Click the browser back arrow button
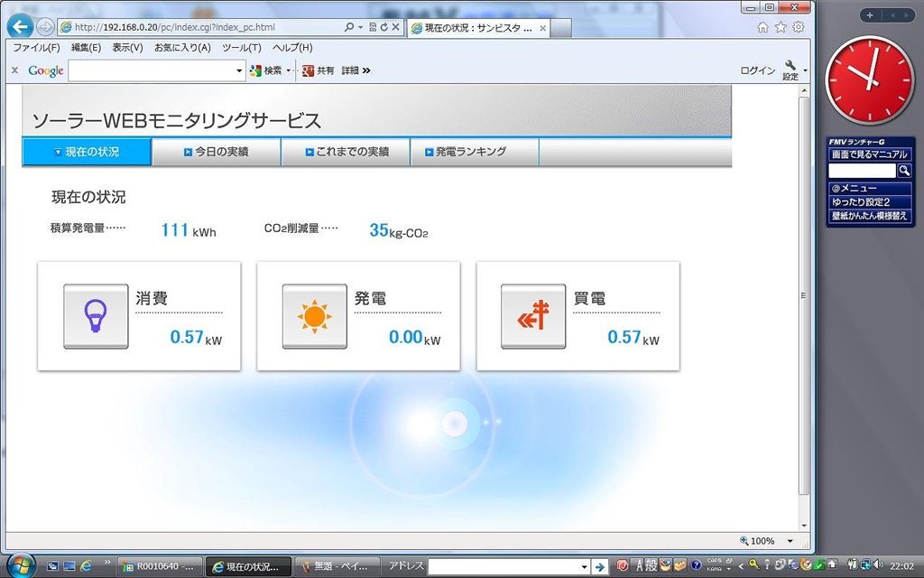The height and width of the screenshot is (578, 924). click(x=19, y=27)
